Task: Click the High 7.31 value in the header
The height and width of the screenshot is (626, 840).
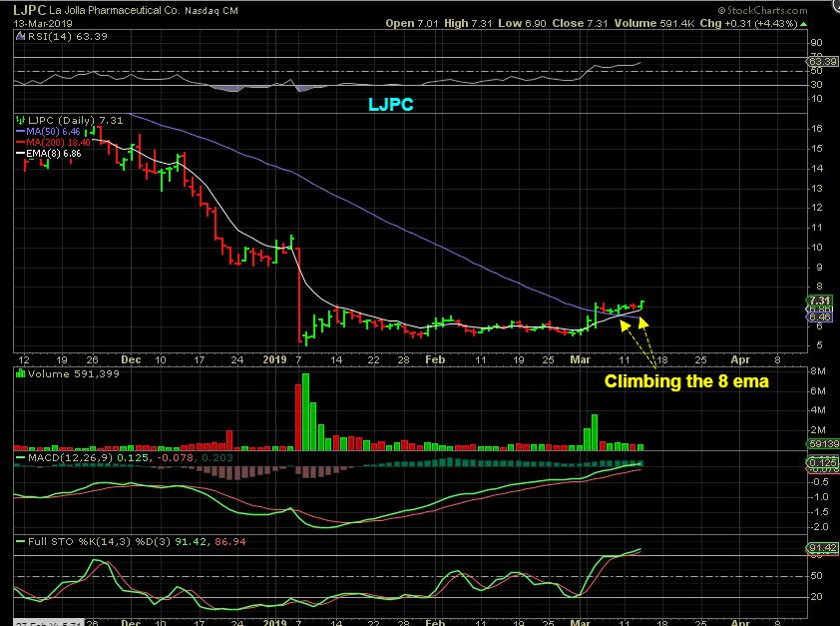Action: (x=468, y=24)
